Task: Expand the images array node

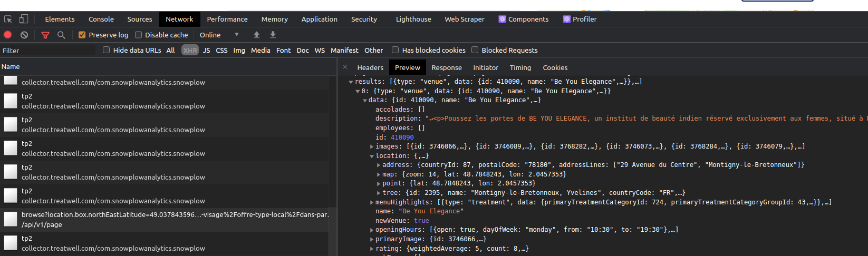Action: coord(372,146)
